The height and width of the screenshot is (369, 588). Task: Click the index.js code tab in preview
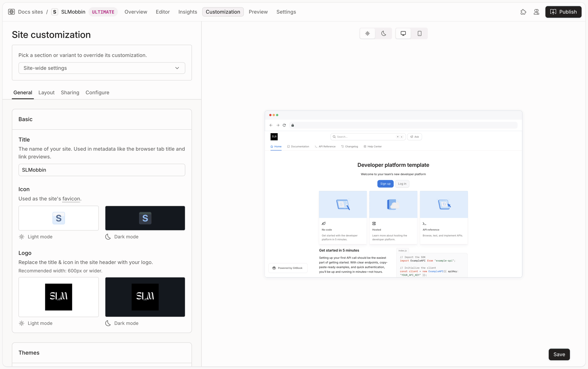click(x=402, y=250)
